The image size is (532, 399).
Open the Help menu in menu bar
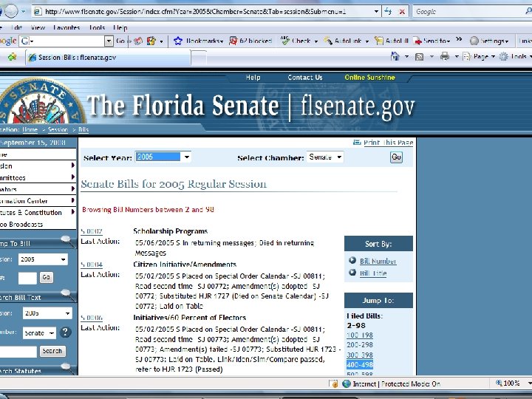[x=120, y=27]
